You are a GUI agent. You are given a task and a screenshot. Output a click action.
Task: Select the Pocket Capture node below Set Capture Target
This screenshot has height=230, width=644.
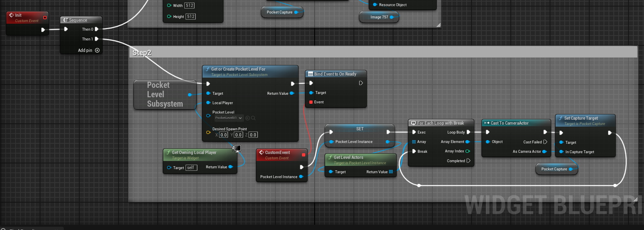point(557,169)
